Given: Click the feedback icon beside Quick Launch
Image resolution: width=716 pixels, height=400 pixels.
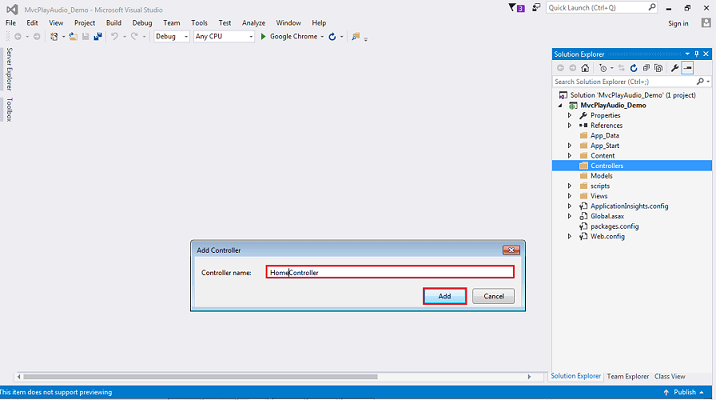Looking at the screenshot, I should pos(537,8).
